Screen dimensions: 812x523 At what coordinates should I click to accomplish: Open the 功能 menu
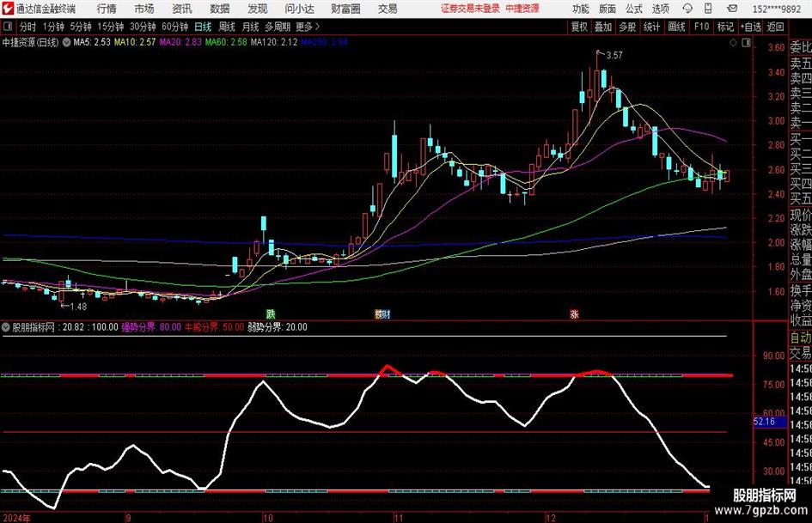pos(581,9)
